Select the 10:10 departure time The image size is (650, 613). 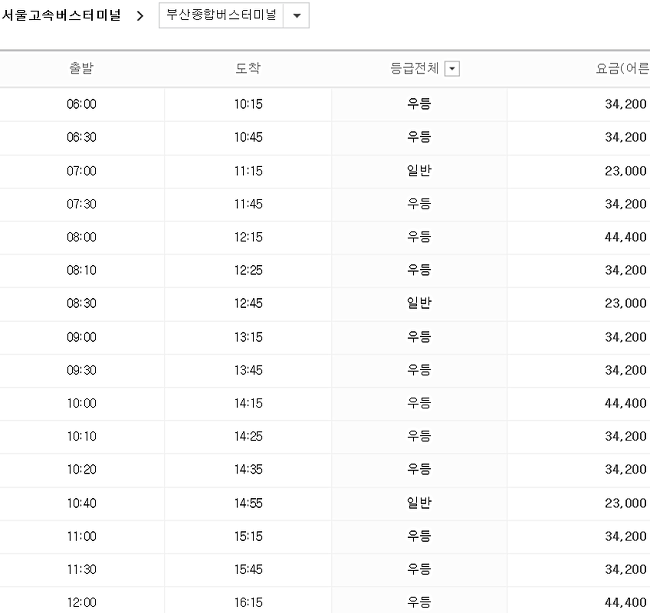click(x=81, y=436)
